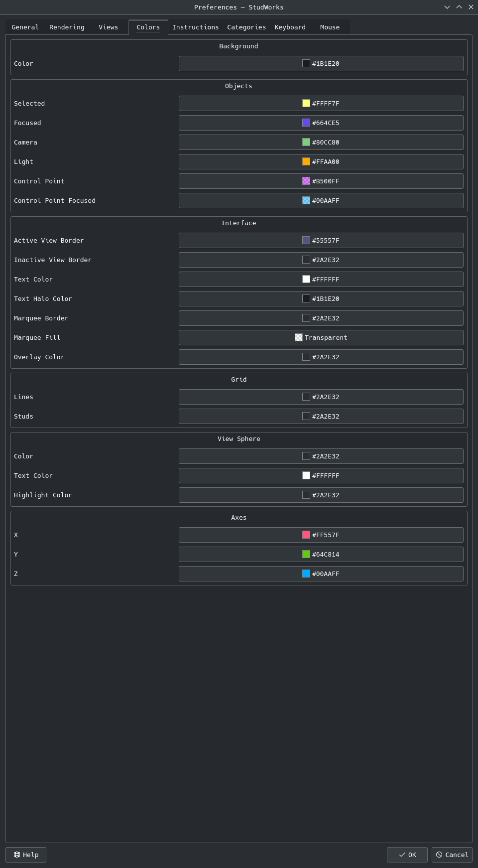Change the Control Point Focused color

coord(321,201)
